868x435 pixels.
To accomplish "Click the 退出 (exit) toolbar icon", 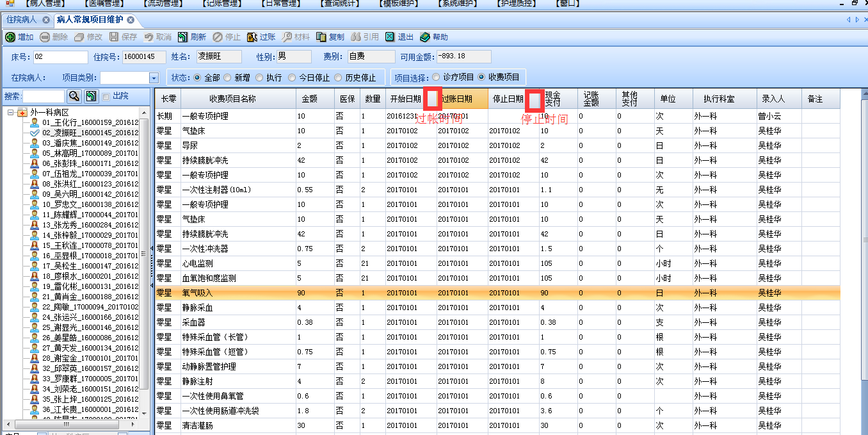I will point(390,37).
